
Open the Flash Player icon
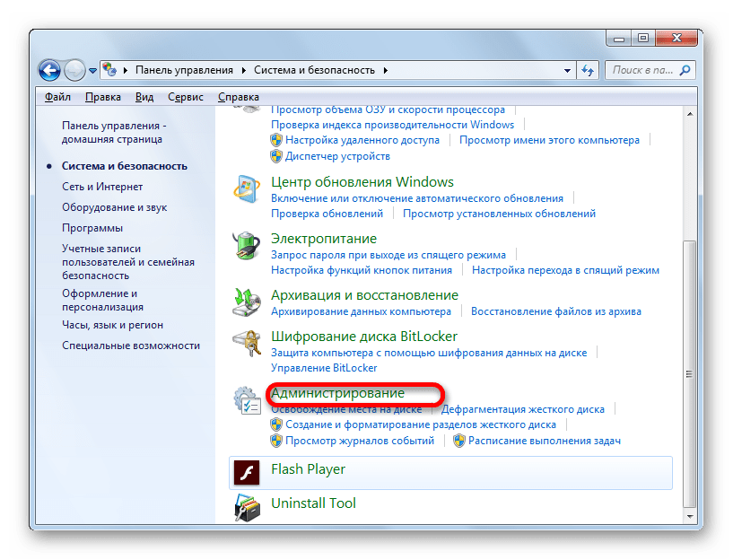tap(246, 471)
